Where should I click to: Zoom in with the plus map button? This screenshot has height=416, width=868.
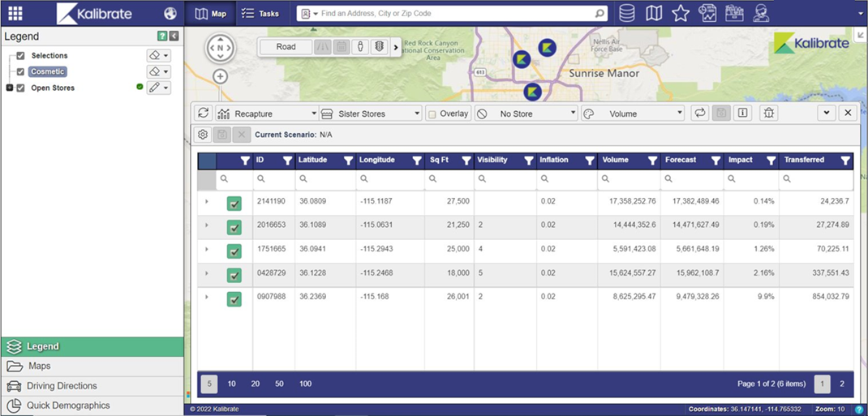(221, 76)
